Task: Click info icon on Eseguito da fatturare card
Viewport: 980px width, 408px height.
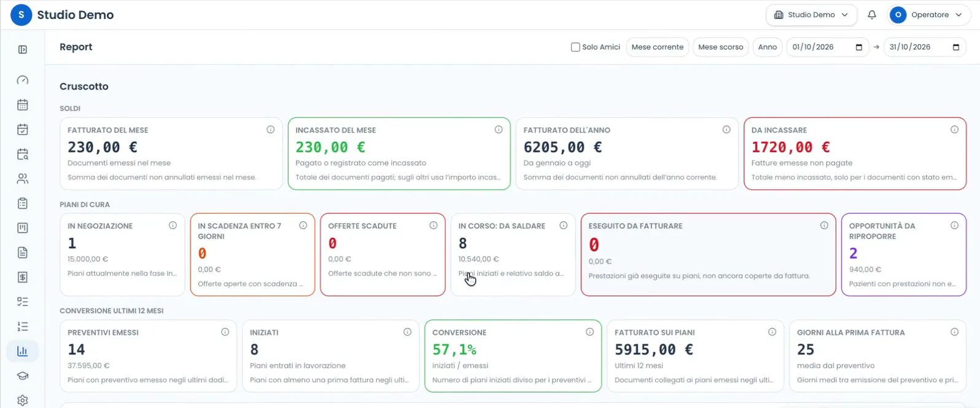Action: click(x=824, y=226)
